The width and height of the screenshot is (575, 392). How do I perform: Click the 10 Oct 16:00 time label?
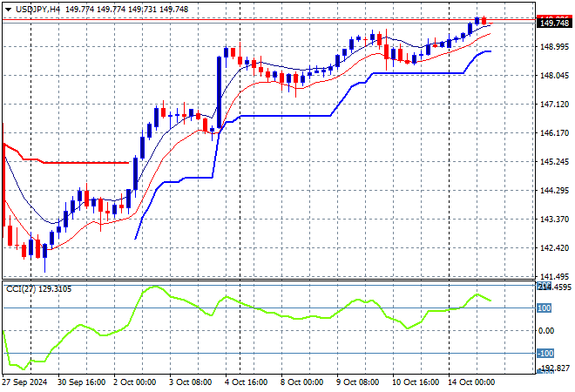(x=415, y=382)
